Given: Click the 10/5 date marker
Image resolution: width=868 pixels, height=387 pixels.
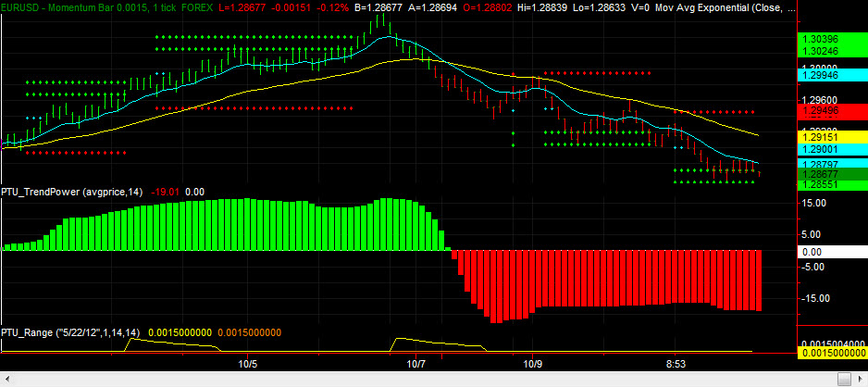Looking at the screenshot, I should click(247, 364).
